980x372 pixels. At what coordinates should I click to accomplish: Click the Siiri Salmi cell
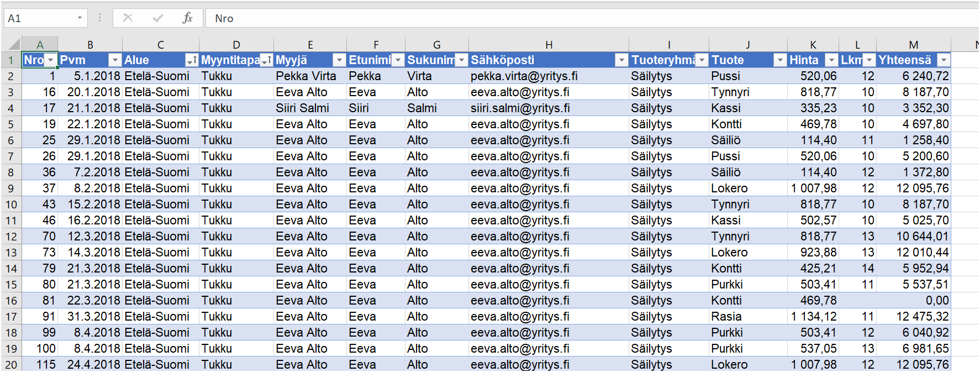pos(310,108)
